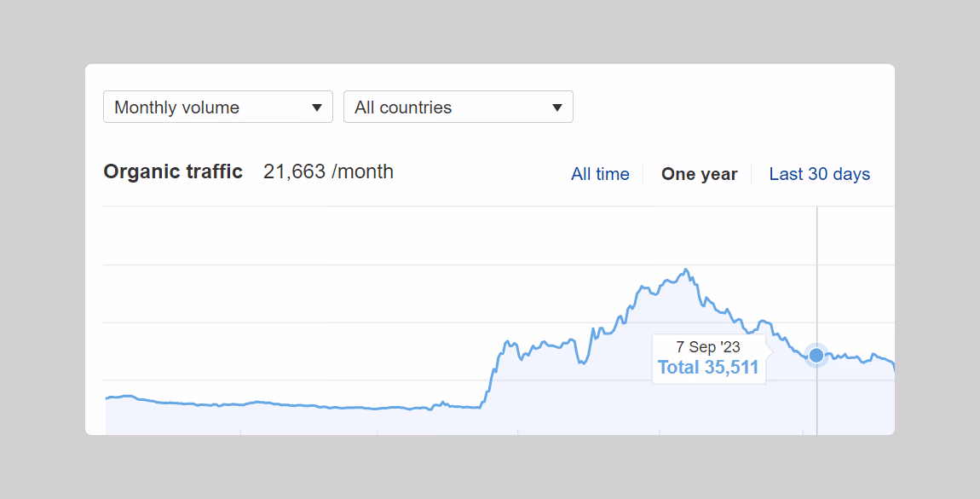Viewport: 980px width, 499px height.
Task: Click the highlighted 7 Sep '23 data point
Action: [816, 355]
